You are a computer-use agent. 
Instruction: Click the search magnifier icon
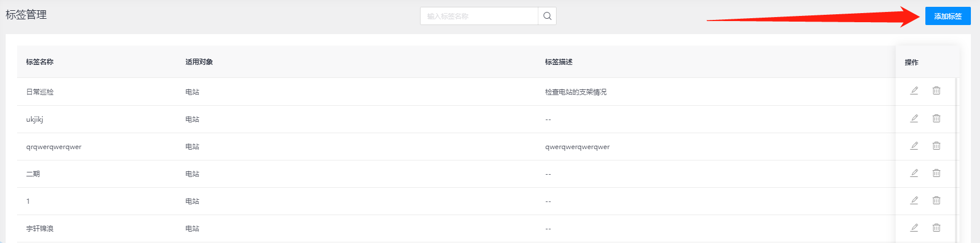(x=547, y=16)
